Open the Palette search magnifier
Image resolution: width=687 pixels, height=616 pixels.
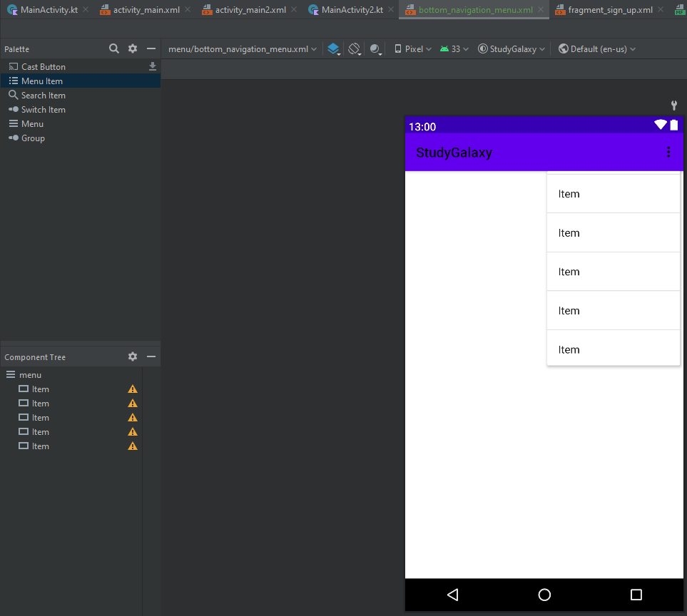(x=113, y=48)
